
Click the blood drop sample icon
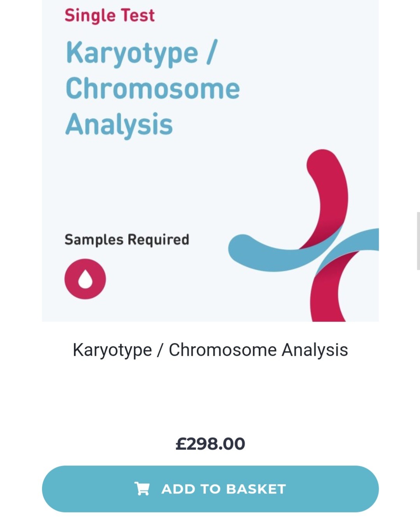coord(85,279)
